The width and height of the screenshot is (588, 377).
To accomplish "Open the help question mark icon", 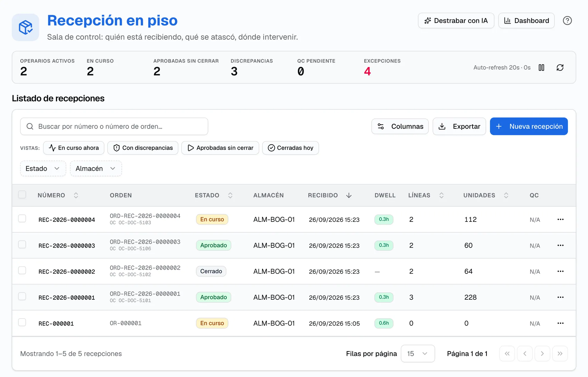I will coord(567,21).
